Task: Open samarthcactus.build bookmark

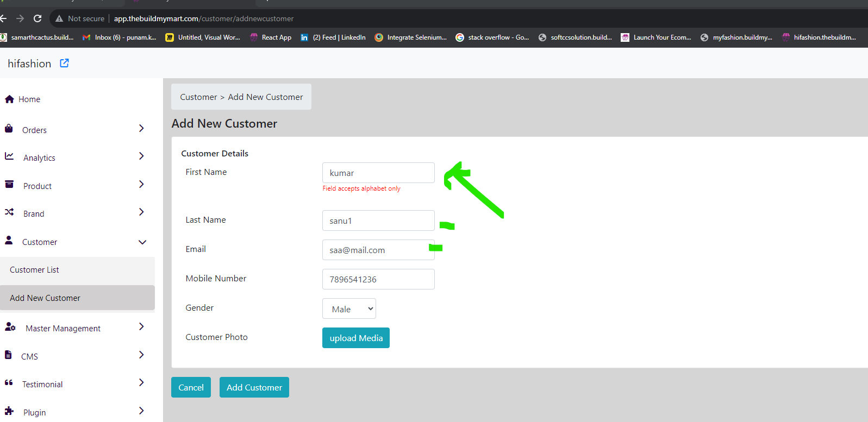Action: tap(37, 37)
